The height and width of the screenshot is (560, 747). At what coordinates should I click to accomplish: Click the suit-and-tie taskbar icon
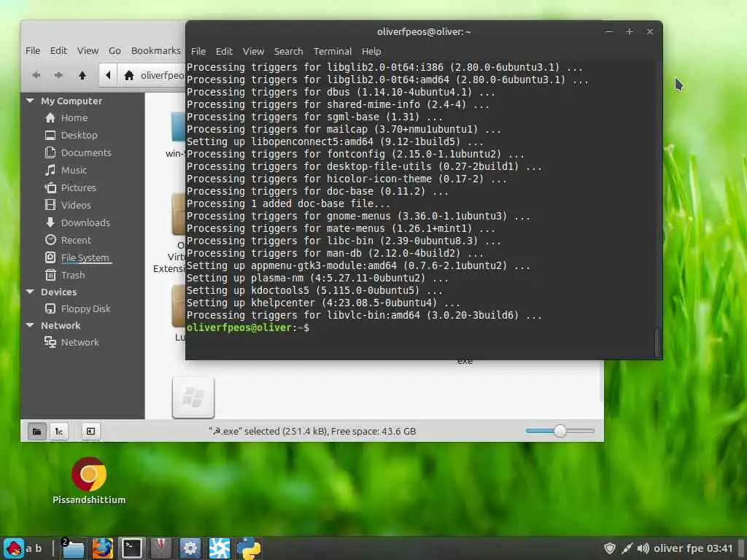[161, 548]
